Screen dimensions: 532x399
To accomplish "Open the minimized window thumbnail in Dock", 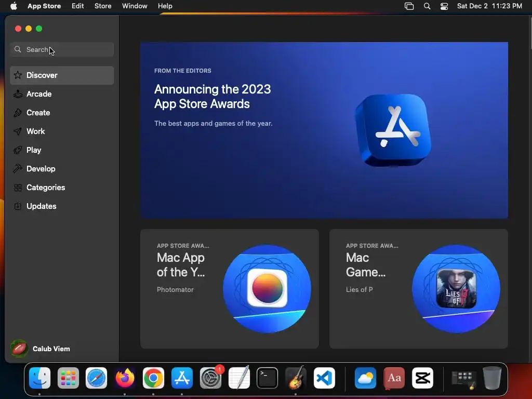I will [463, 379].
